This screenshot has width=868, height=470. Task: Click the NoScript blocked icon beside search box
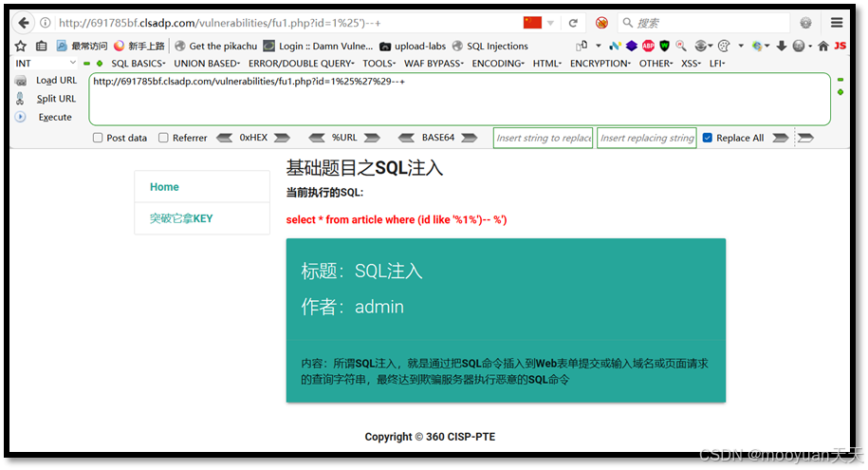601,23
